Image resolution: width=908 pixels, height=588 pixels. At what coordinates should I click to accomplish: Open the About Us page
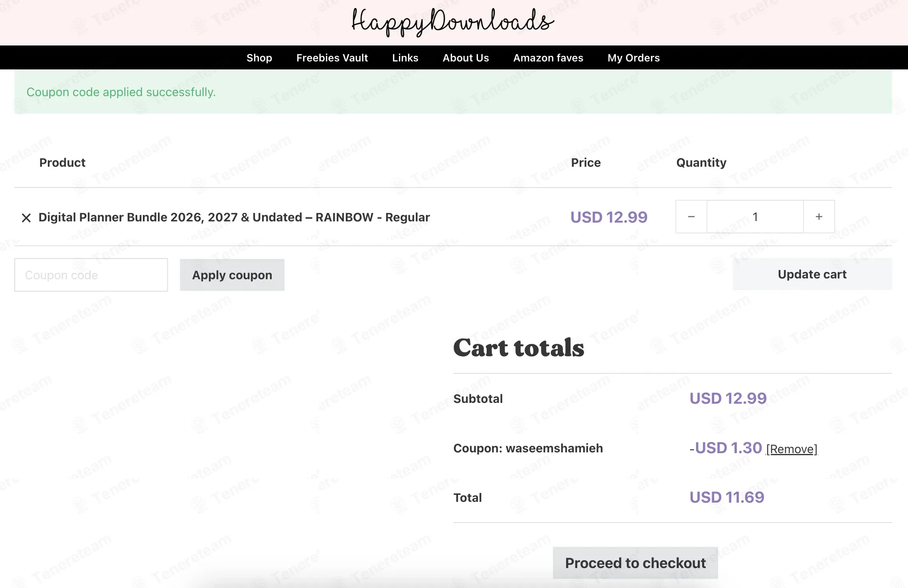click(466, 58)
